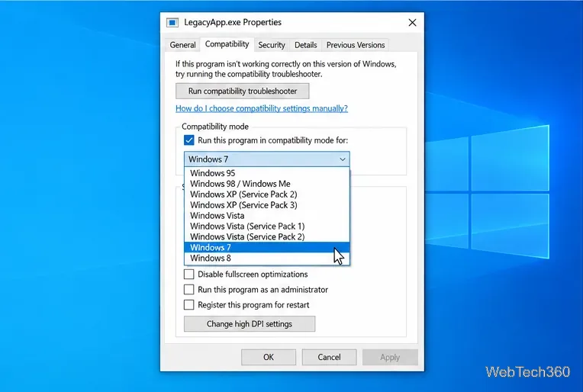Viewport: 583px width, 392px height.
Task: Select the highlighted Windows 7 option
Action: (x=267, y=247)
